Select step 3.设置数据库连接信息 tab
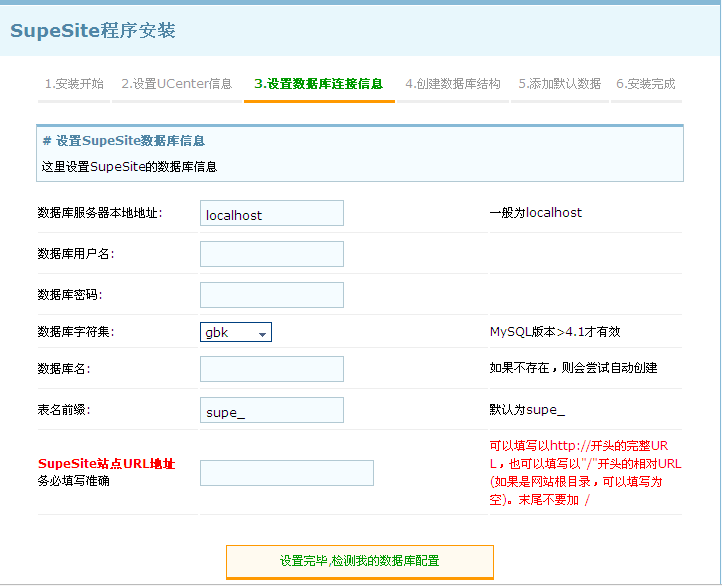 pyautogui.click(x=319, y=84)
